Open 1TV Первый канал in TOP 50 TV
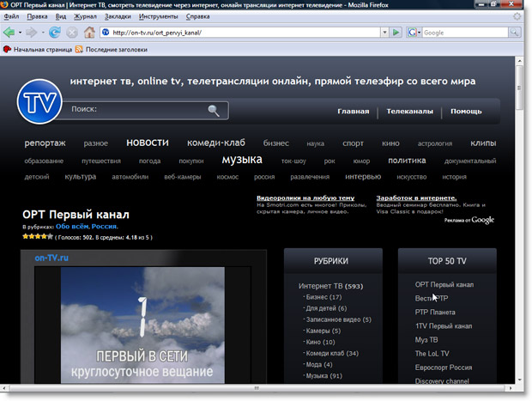This screenshot has height=401, width=532. [x=444, y=326]
